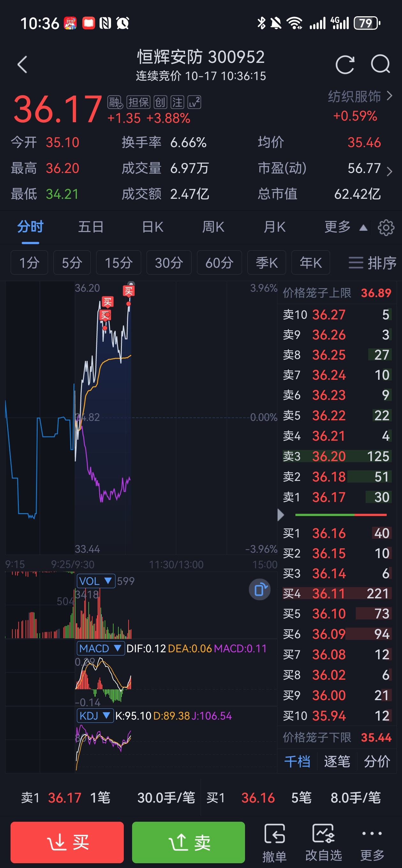Open the MACD indicator dropdown
Screen dimensions: 402x868
click(100, 648)
